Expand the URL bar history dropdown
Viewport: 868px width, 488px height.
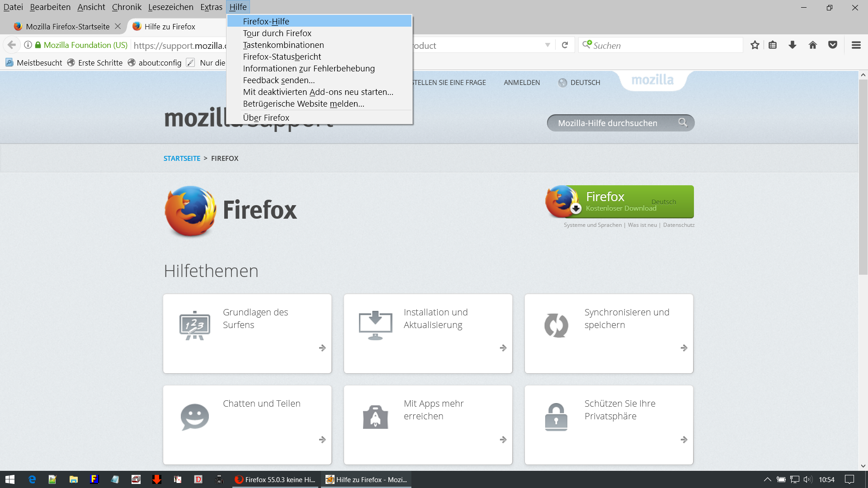(547, 45)
